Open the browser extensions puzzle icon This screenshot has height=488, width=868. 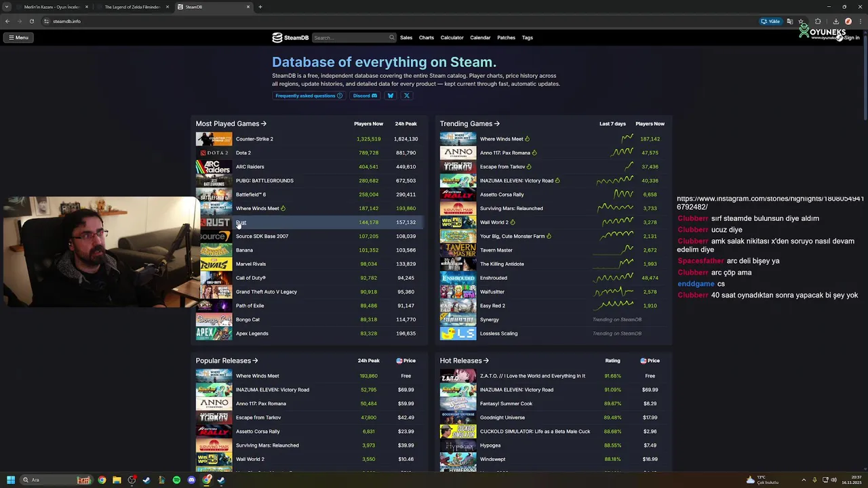tap(818, 21)
